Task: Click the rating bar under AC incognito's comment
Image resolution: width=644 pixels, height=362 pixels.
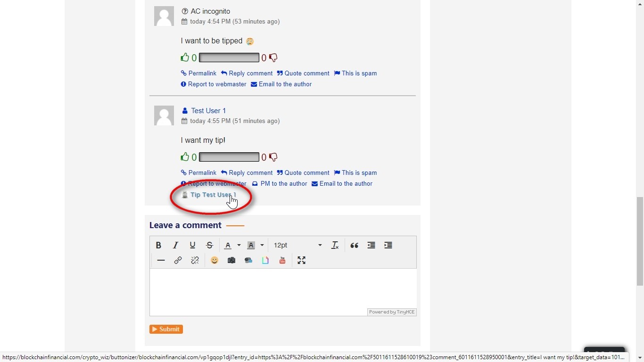Action: click(229, 58)
